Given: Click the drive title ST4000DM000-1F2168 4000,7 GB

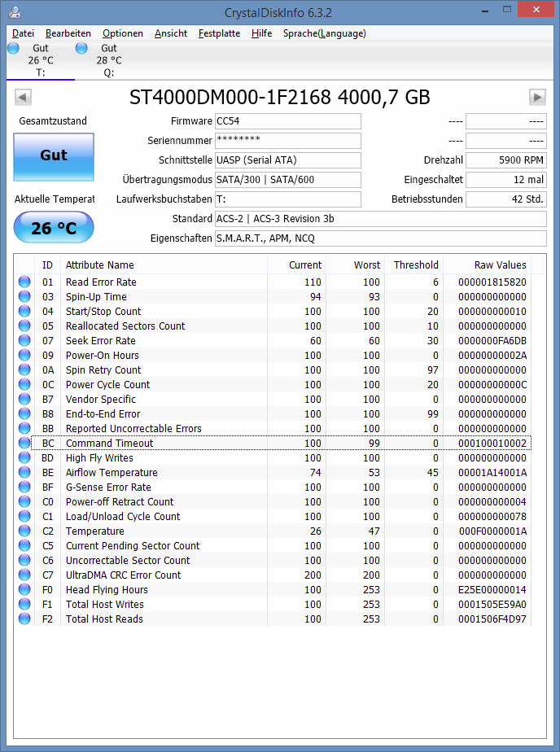Looking at the screenshot, I should 279,98.
